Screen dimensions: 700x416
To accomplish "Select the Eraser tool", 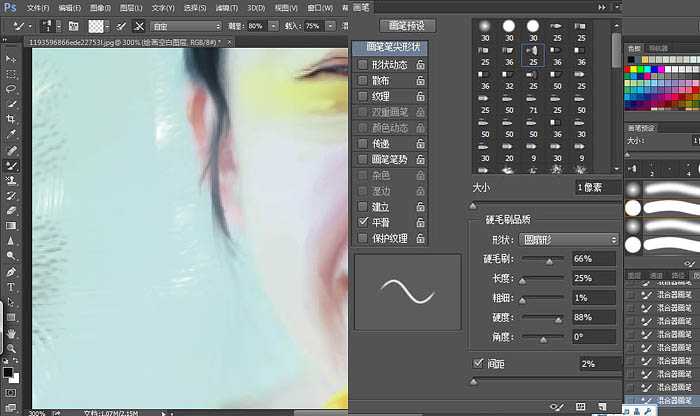I will 11,211.
